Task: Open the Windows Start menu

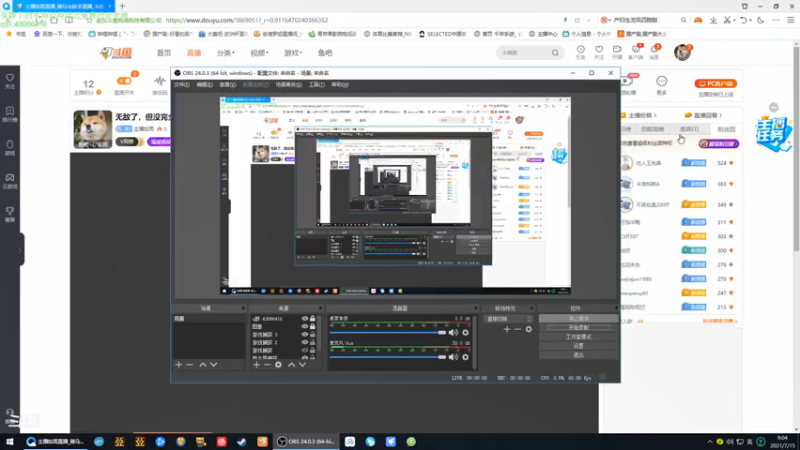Action: (x=10, y=442)
